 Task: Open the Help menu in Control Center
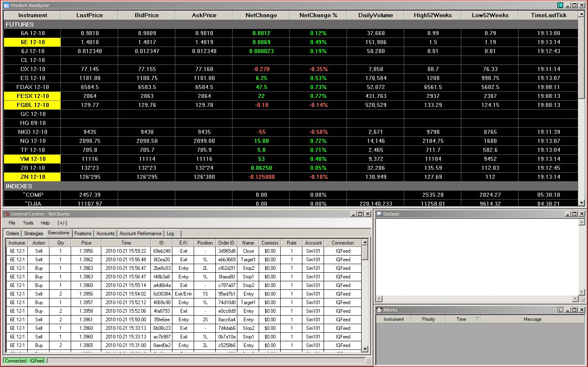45,223
